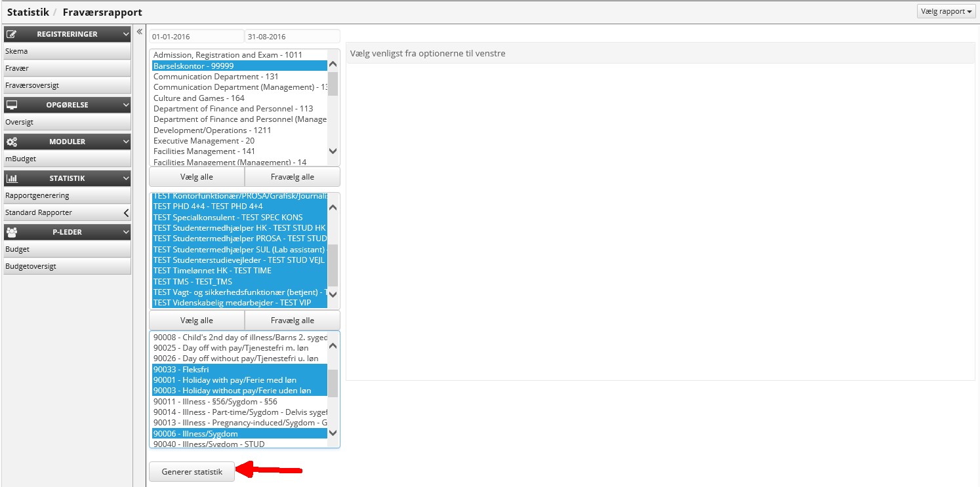980x487 pixels.
Task: Open the Vælg rapport dropdown
Action: pos(946,12)
